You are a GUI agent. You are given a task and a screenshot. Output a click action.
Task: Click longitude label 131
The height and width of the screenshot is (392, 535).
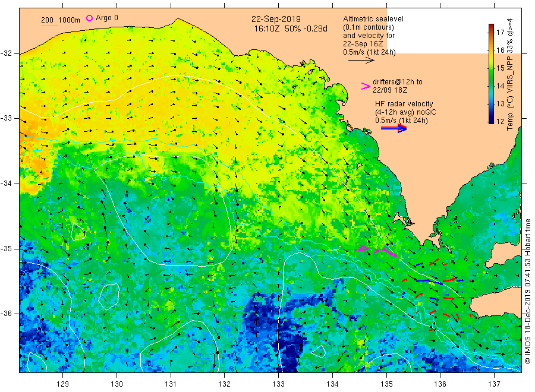click(x=171, y=384)
